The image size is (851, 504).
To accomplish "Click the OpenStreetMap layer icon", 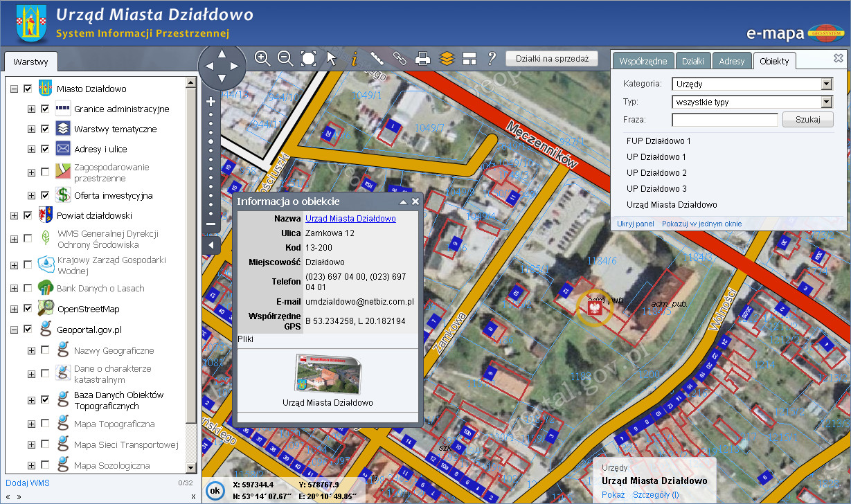I will click(46, 308).
